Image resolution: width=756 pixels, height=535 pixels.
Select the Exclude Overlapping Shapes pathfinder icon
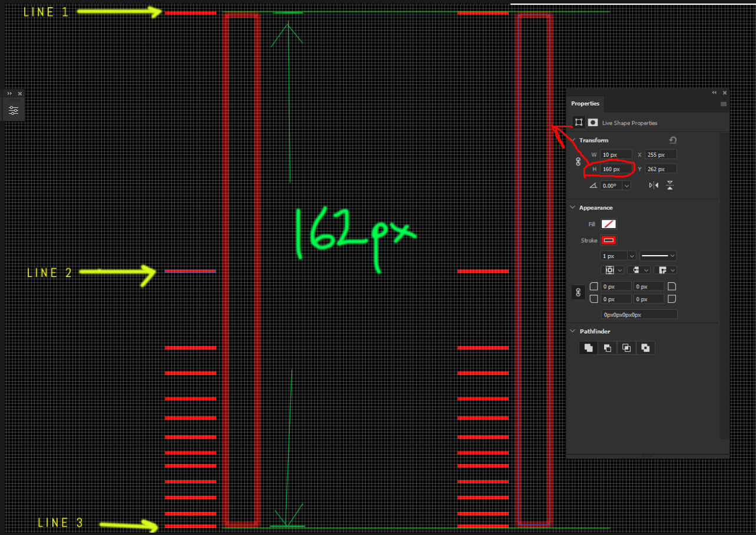tap(645, 348)
